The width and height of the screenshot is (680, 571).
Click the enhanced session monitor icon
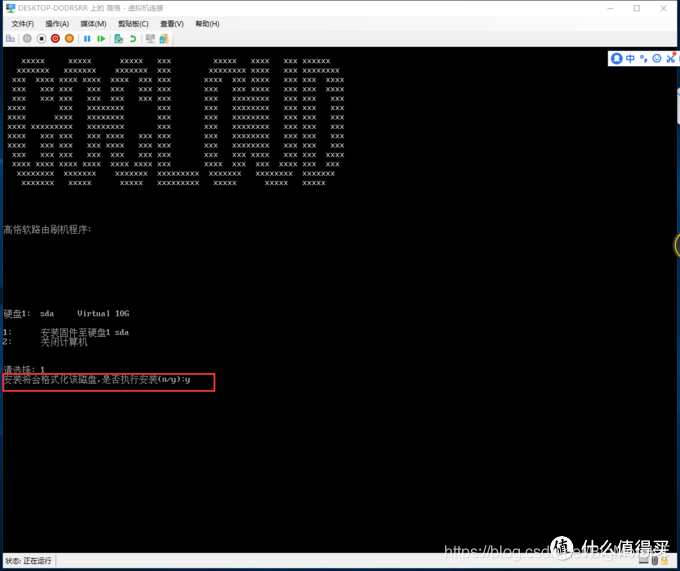pyautogui.click(x=150, y=39)
